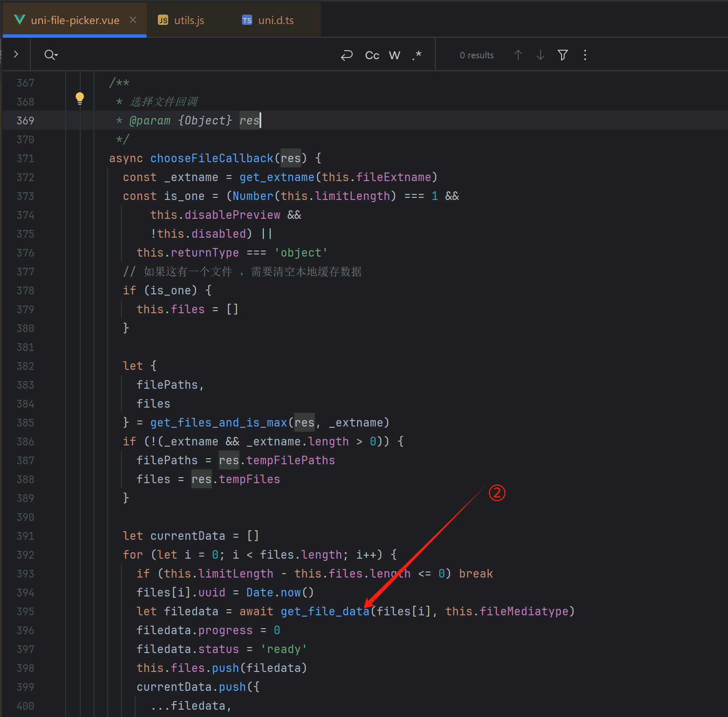
Task: Open the utils.js tab
Action: pyautogui.click(x=189, y=20)
